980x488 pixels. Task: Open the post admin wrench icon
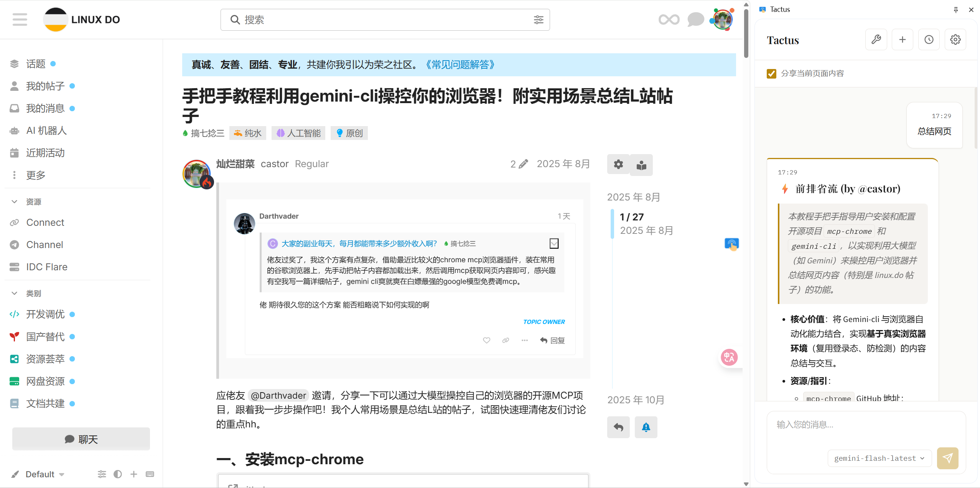click(x=618, y=165)
